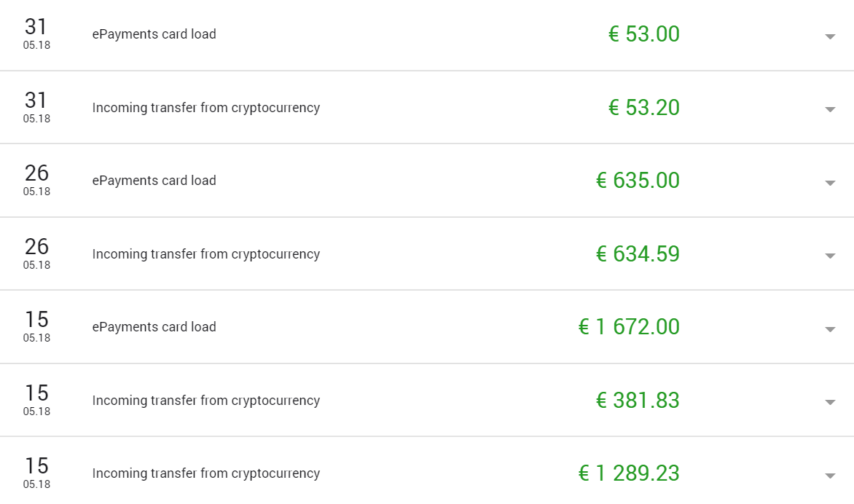
Task: Click the € 53.00 amount
Action: (643, 34)
